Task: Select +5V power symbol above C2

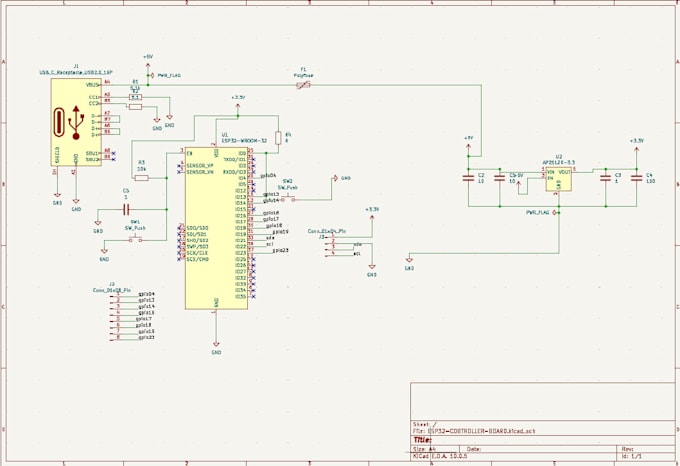Action: coord(468,147)
